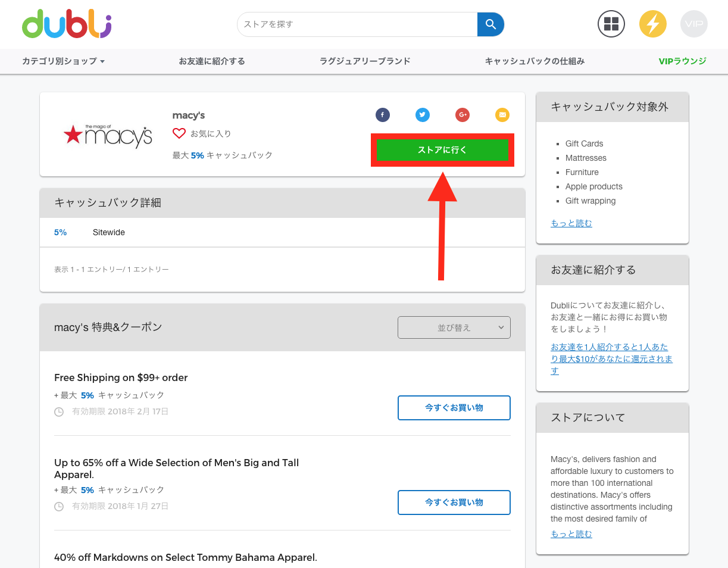Viewport: 728px width, 568px height.
Task: Click the Macy's store logo thumbnail
Action: click(x=108, y=135)
